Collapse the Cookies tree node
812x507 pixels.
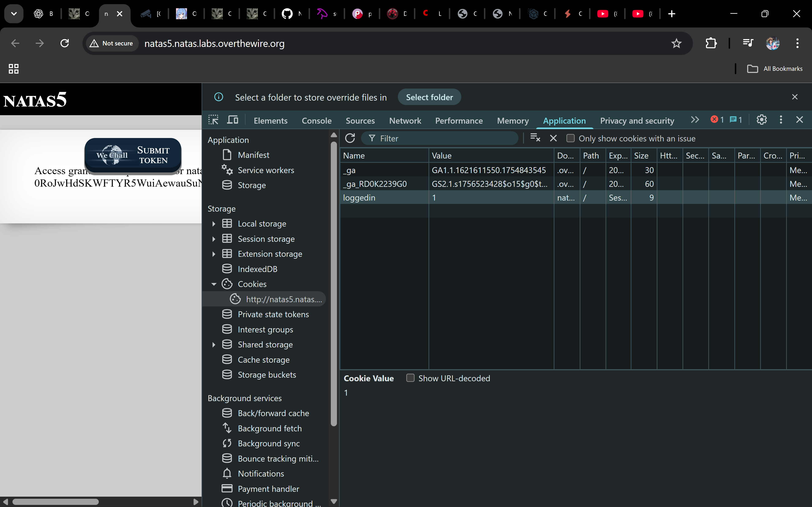point(214,284)
